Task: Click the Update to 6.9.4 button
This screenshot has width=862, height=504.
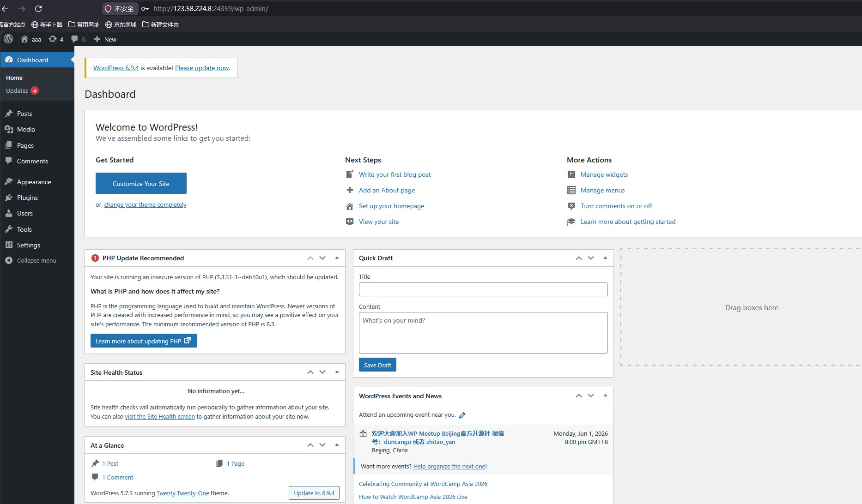Action: [314, 493]
